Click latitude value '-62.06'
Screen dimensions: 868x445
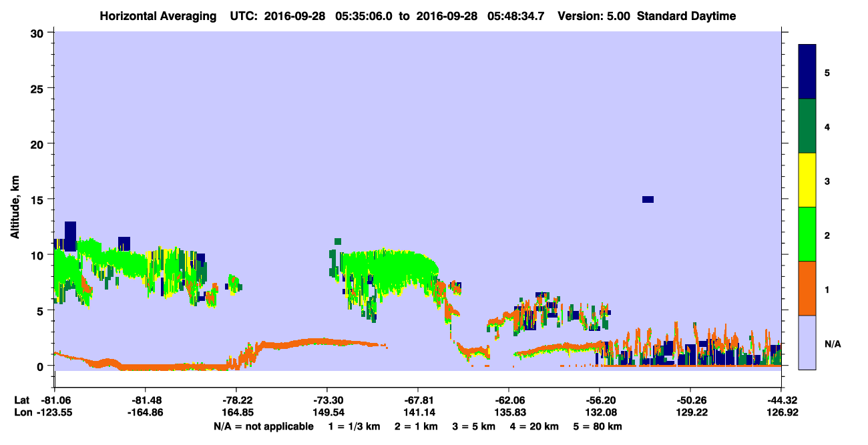coord(509,400)
